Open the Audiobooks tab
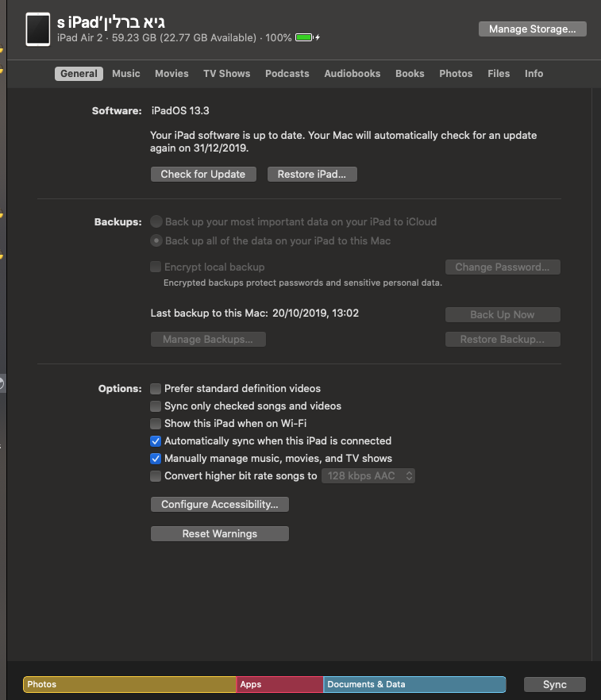 [353, 74]
